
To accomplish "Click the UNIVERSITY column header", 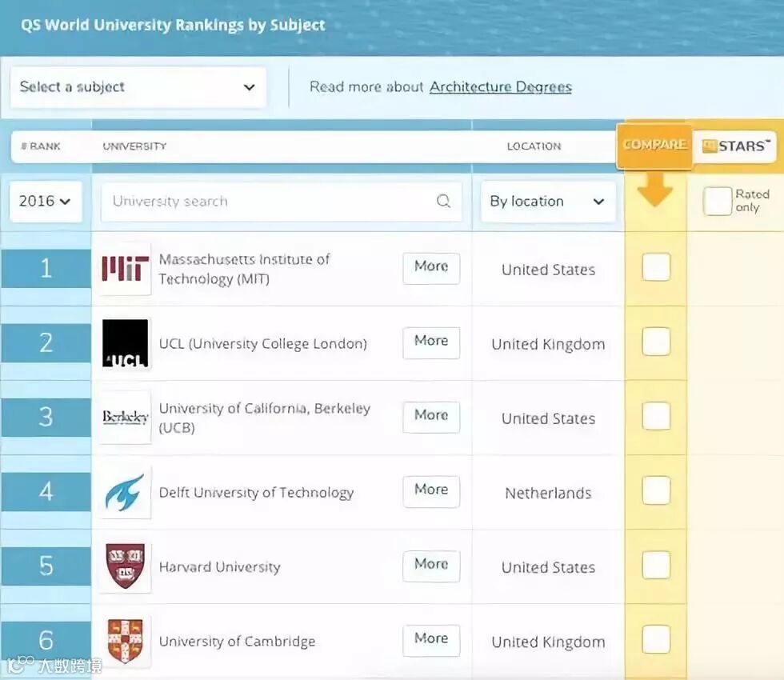I will pyautogui.click(x=134, y=146).
